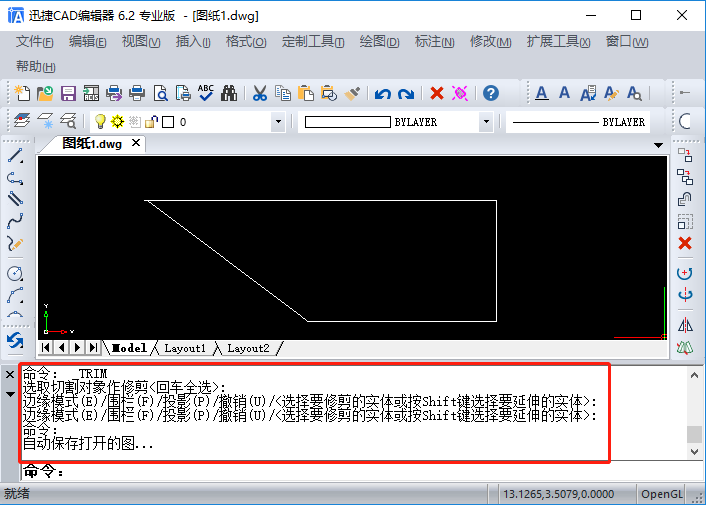Toggle the layer freeze sun icon
Viewport: 706px width, 505px height.
click(118, 122)
